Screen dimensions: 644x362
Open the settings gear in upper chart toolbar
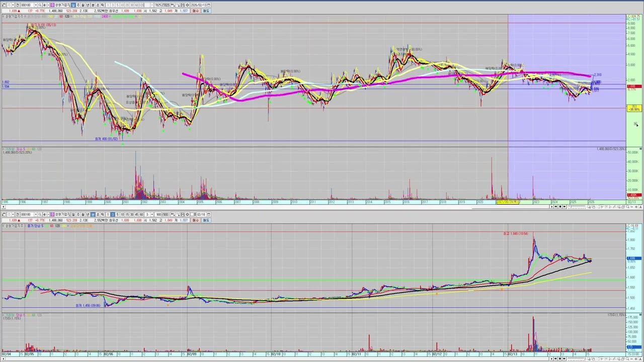coord(187,5)
